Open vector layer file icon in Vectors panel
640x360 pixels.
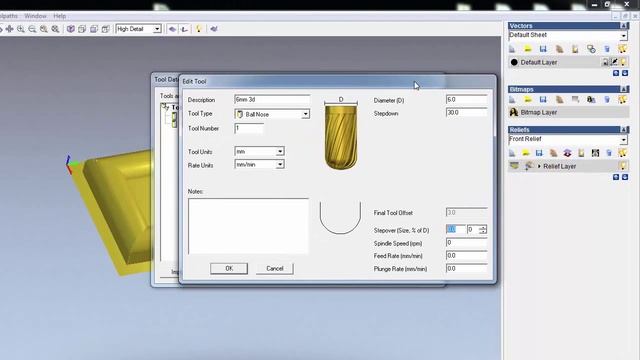(x=528, y=49)
